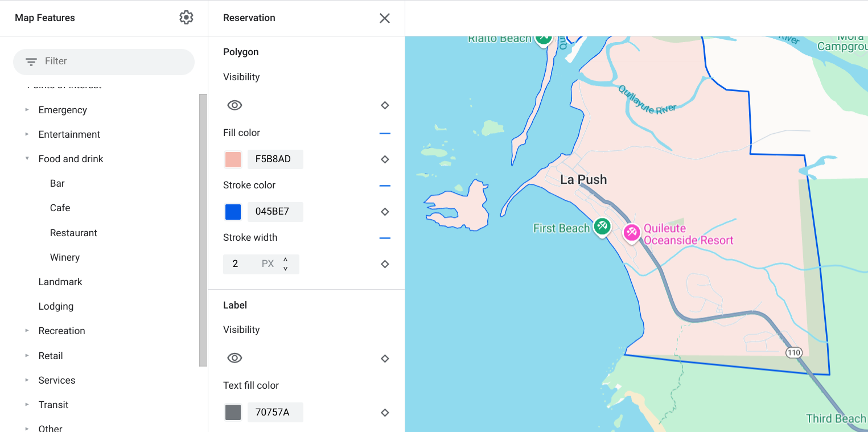Select the Restaurant feature item

click(73, 233)
